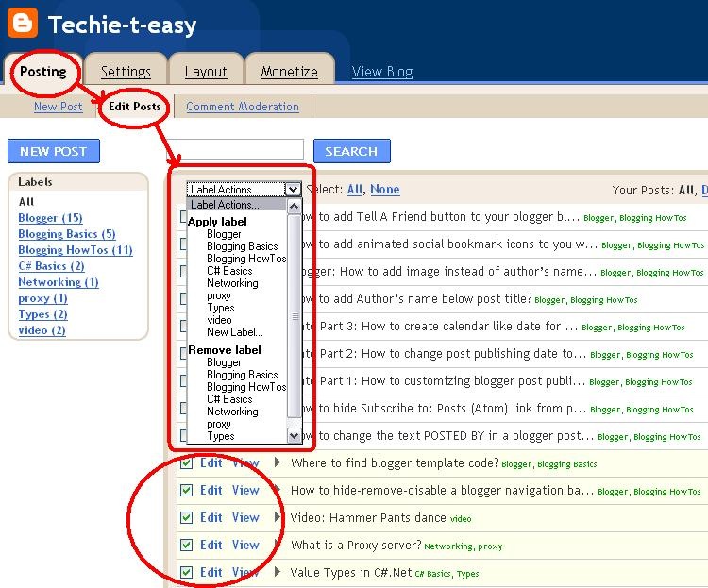Click the SEARCH button
Screen dimensions: 708x588
352,151
